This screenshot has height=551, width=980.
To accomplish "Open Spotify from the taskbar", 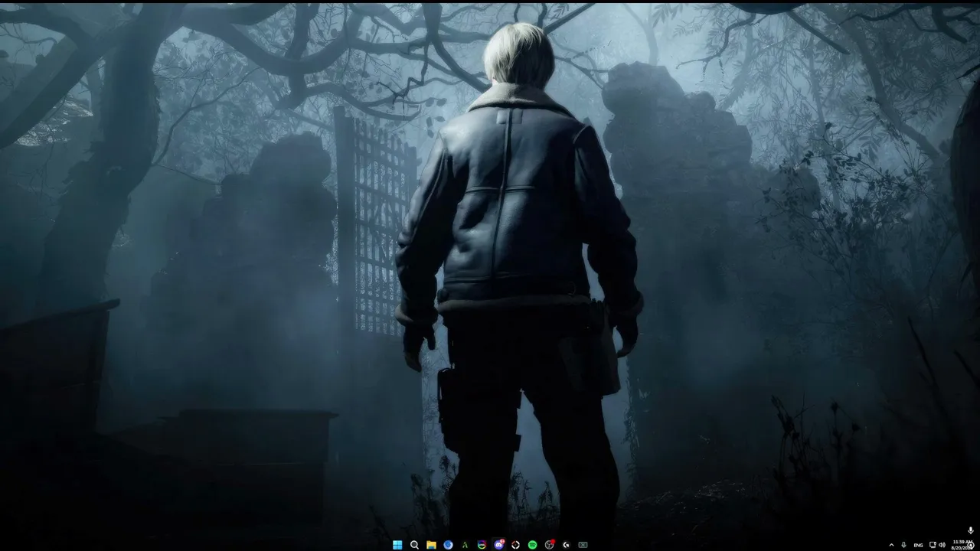I will 532,545.
